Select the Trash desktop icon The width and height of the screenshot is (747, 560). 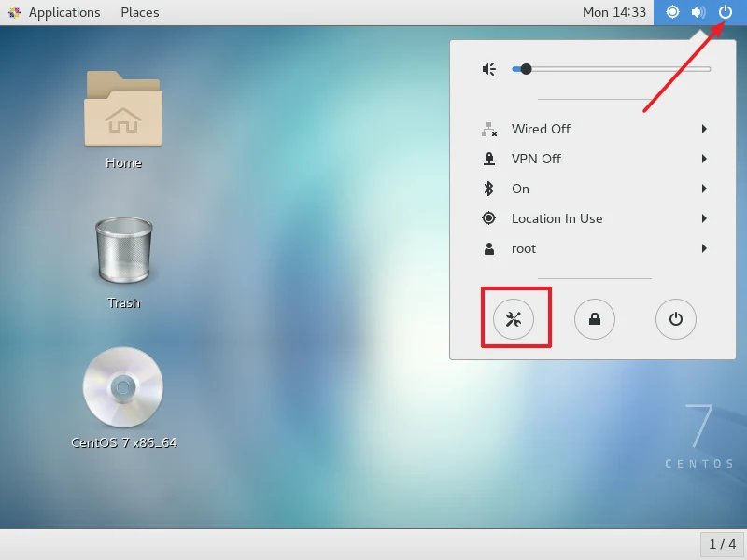tap(124, 250)
